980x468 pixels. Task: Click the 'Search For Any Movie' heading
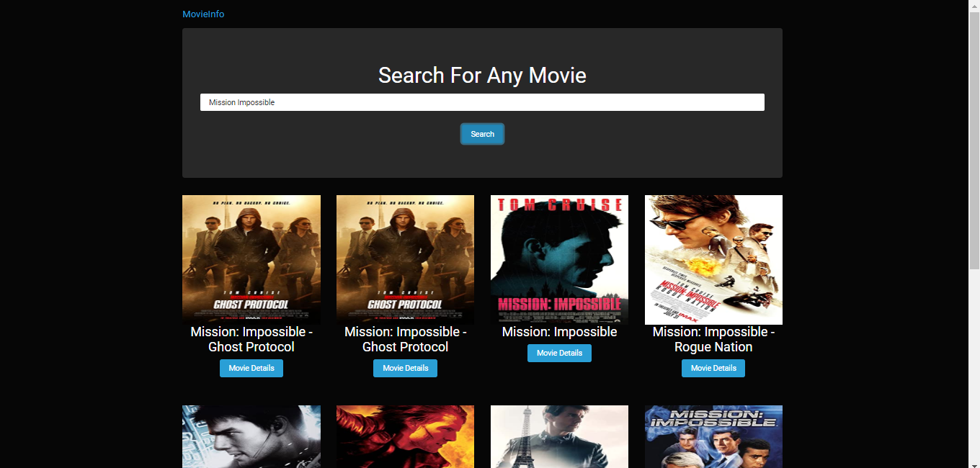482,75
